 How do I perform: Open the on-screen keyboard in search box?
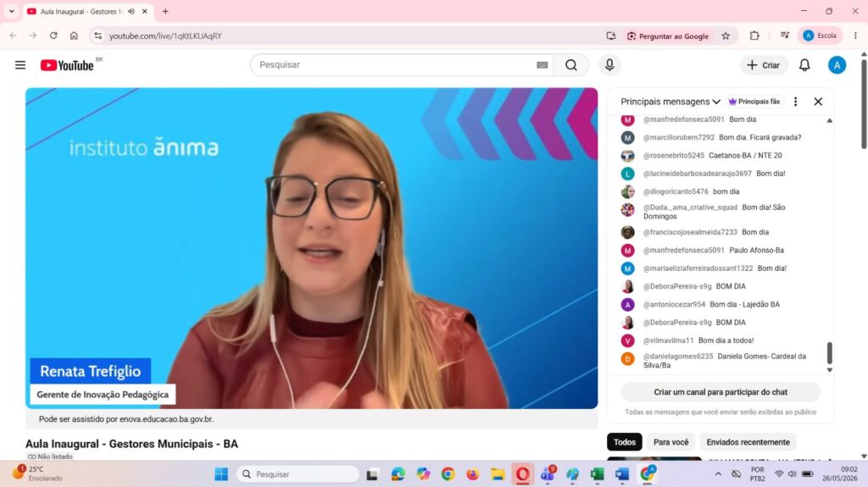542,64
